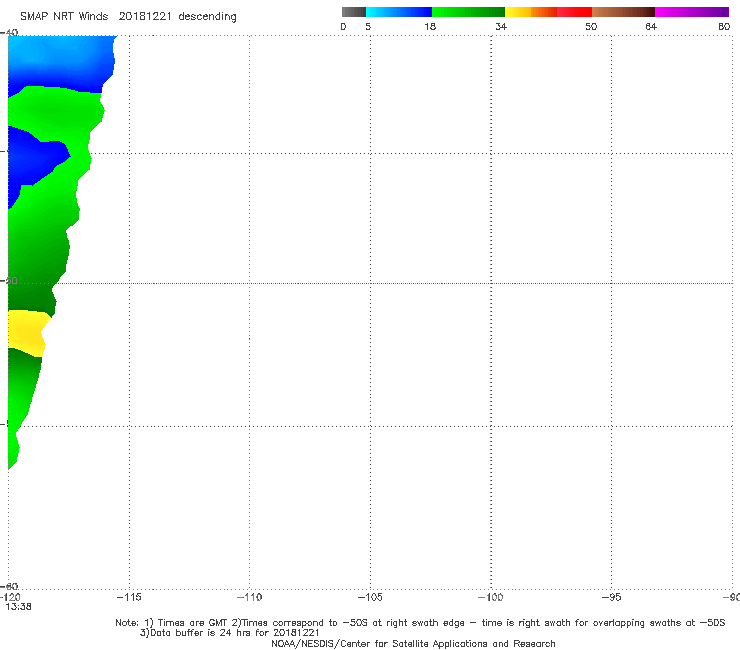The width and height of the screenshot is (740, 650).
Task: Click the yellow high-wind patch on the map
Action: coord(27,333)
